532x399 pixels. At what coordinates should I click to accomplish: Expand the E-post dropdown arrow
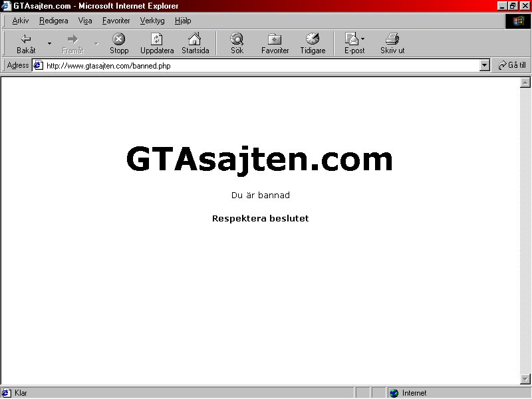point(362,39)
